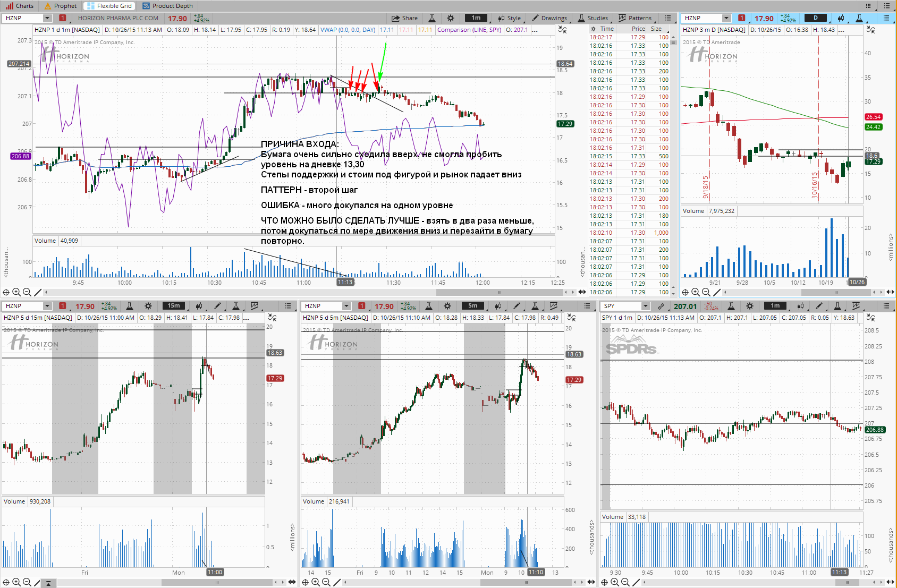Click 15m chart horizontal scrollbar handle
This screenshot has height=588, width=897.
pyautogui.click(x=217, y=583)
